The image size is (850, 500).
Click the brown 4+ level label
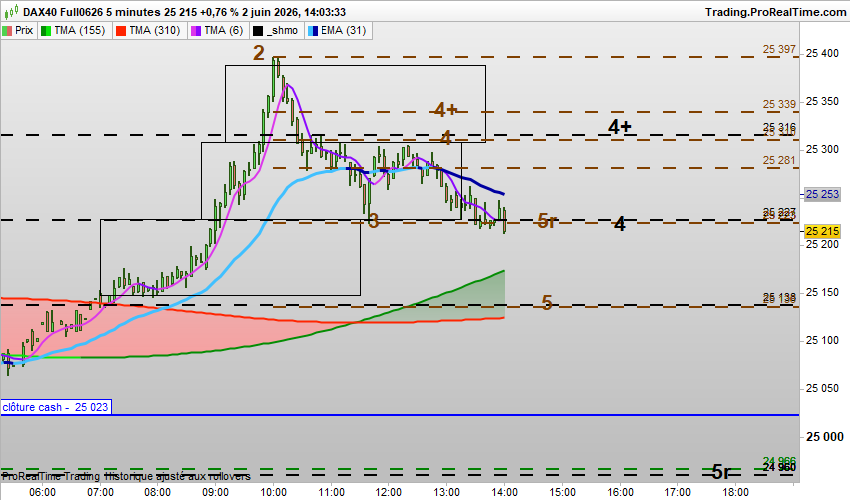(446, 110)
